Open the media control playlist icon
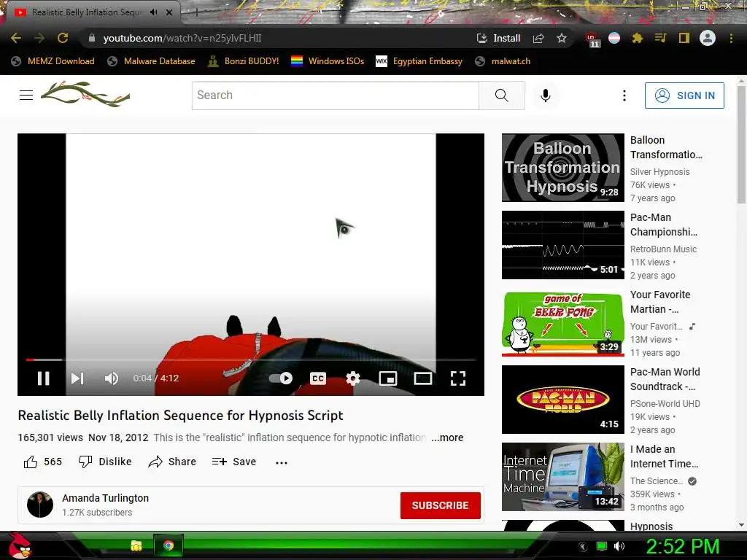The width and height of the screenshot is (747, 560). (x=660, y=38)
